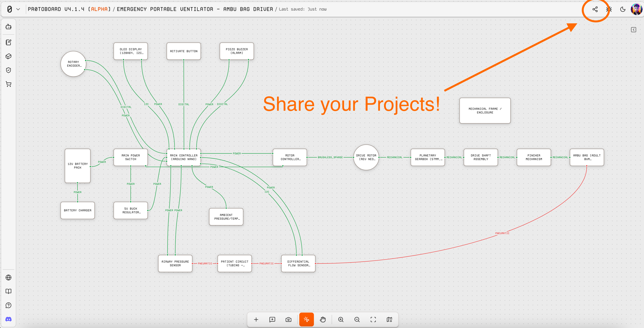Add a new block with plus button
Screen dimensions: 644x328
[256, 320]
